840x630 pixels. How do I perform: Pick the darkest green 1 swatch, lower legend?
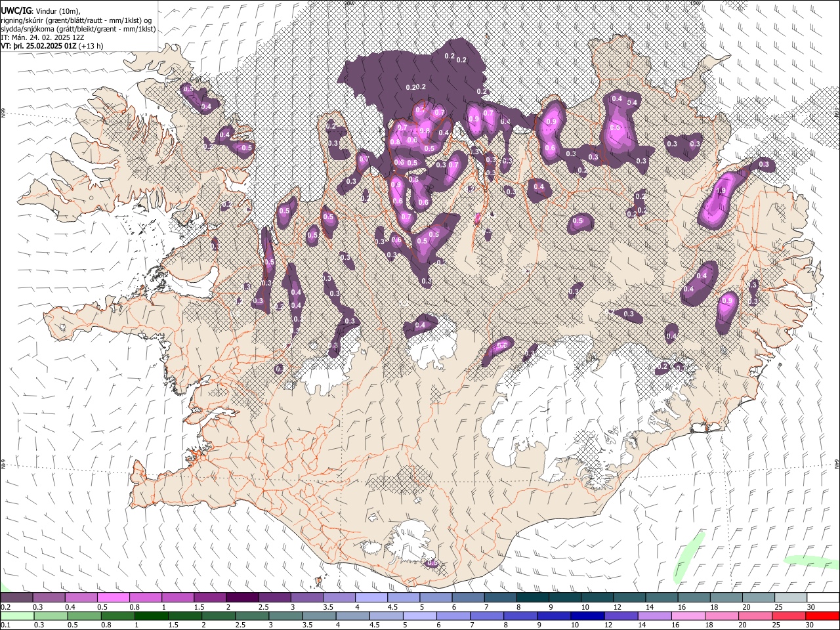[152, 616]
